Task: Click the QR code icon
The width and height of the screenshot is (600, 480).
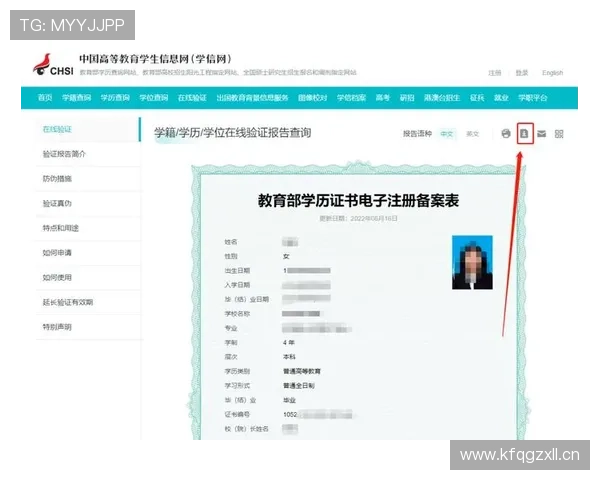Action: (559, 134)
